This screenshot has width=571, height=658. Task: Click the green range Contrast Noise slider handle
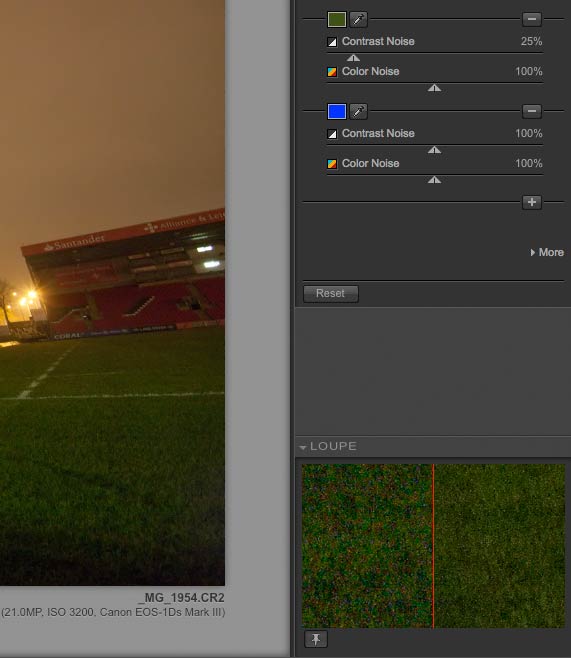pyautogui.click(x=353, y=57)
